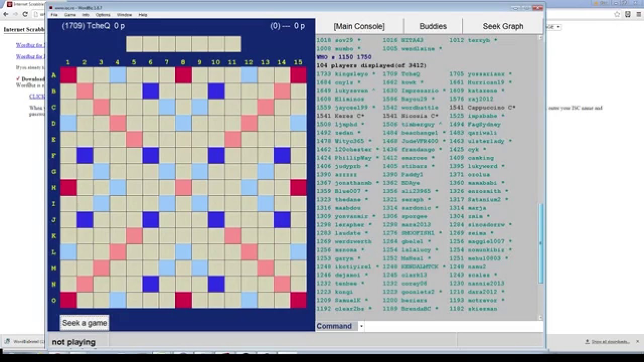Click the extension icon beside bookmark star
Screen dimensions: 644x362
click(627, 15)
